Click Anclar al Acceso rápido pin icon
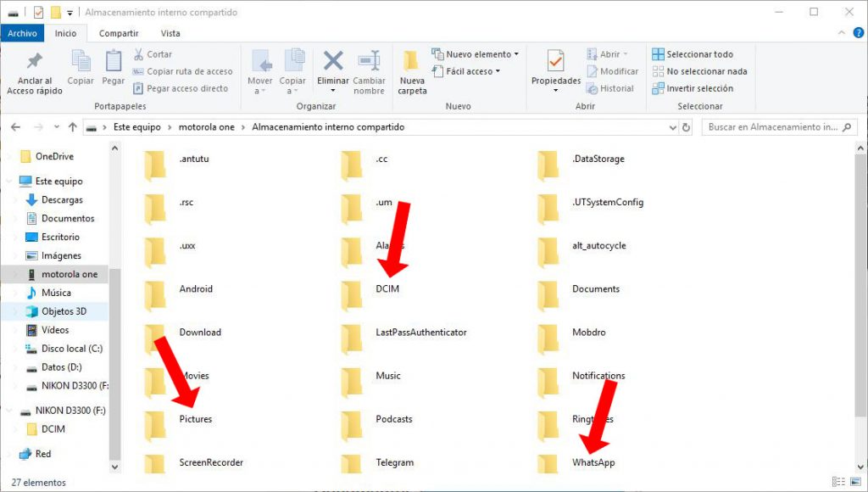This screenshot has height=492, width=868. pos(34,63)
